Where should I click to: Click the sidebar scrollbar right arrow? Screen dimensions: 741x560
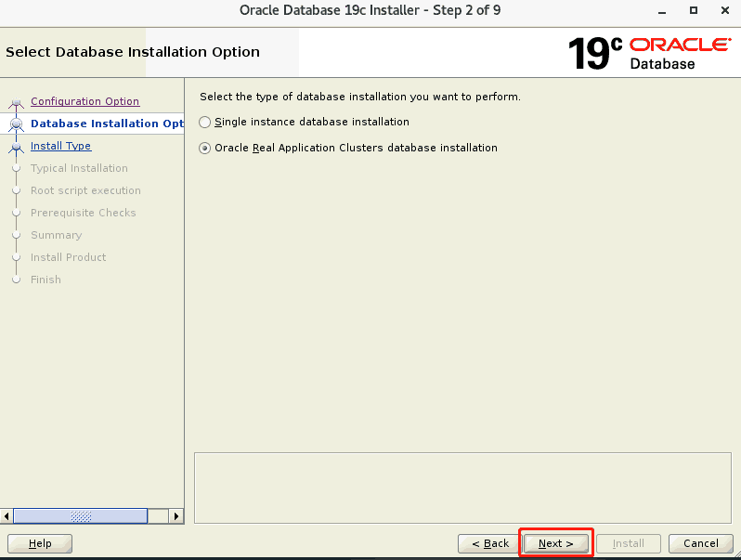176,516
